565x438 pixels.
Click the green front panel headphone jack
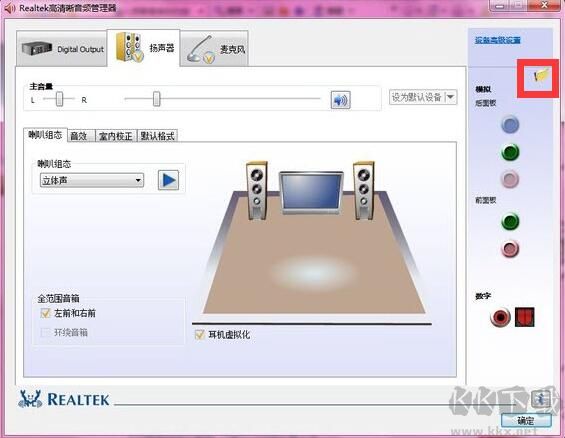point(510,222)
